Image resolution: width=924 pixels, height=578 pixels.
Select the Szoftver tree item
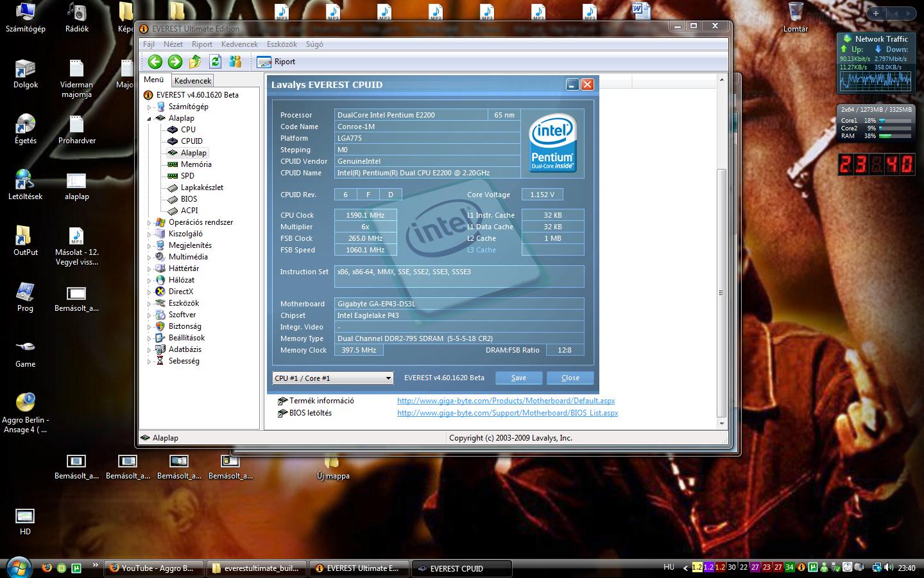coord(182,315)
